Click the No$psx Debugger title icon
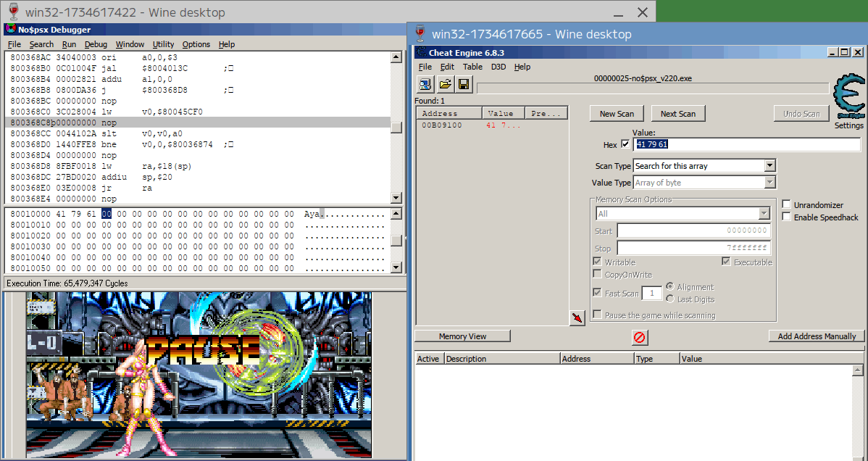Viewport: 868px width, 461px height. [11, 30]
